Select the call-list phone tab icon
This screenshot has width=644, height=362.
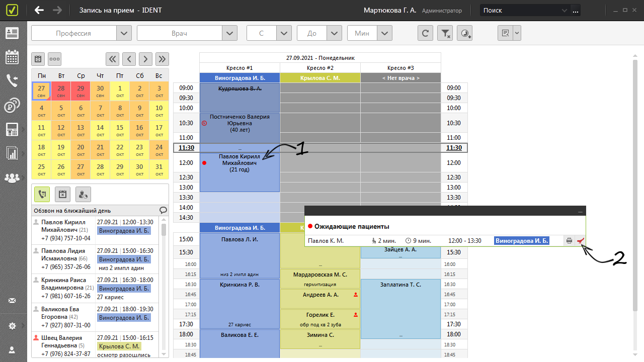[x=42, y=194]
